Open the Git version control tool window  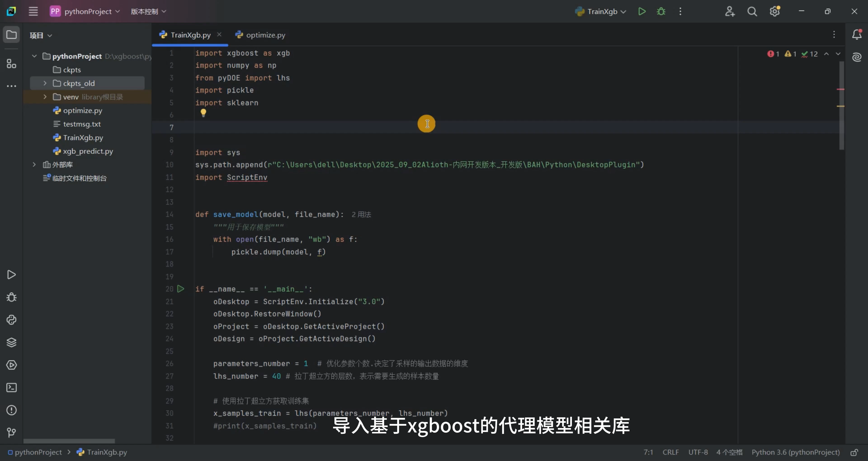click(x=12, y=432)
